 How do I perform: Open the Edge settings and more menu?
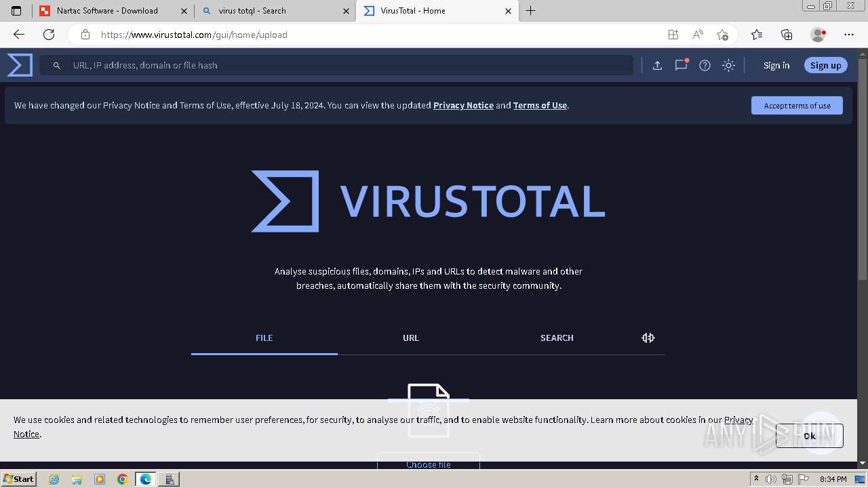pos(849,35)
